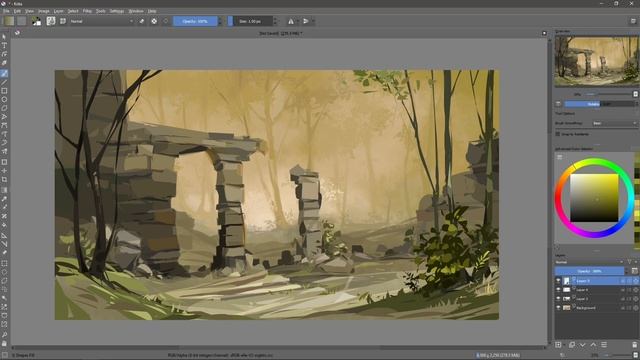Select the Fill bucket tool
The width and height of the screenshot is (640, 360).
tap(4, 225)
